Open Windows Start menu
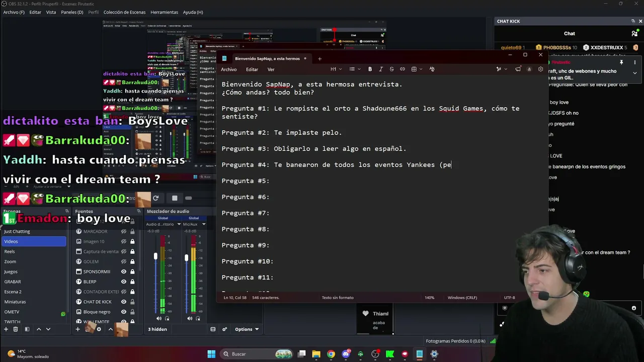This screenshot has height=362, width=644. pyautogui.click(x=211, y=354)
